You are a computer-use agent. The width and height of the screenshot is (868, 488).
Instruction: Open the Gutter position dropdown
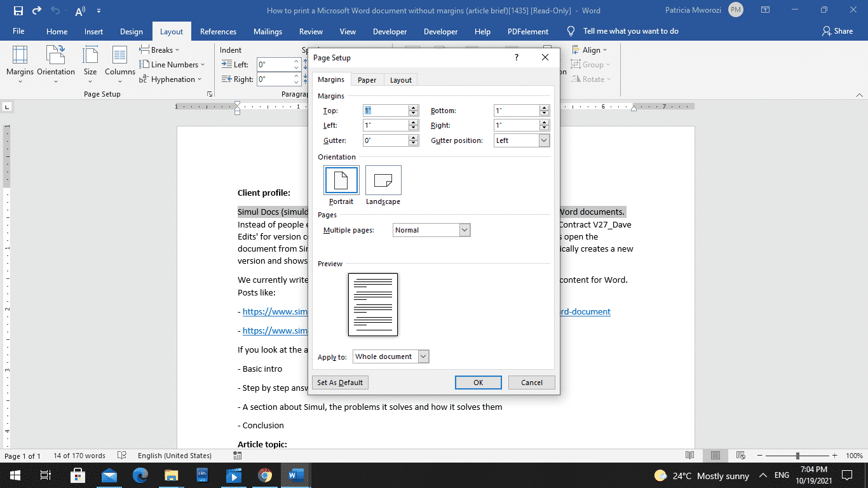pyautogui.click(x=543, y=140)
